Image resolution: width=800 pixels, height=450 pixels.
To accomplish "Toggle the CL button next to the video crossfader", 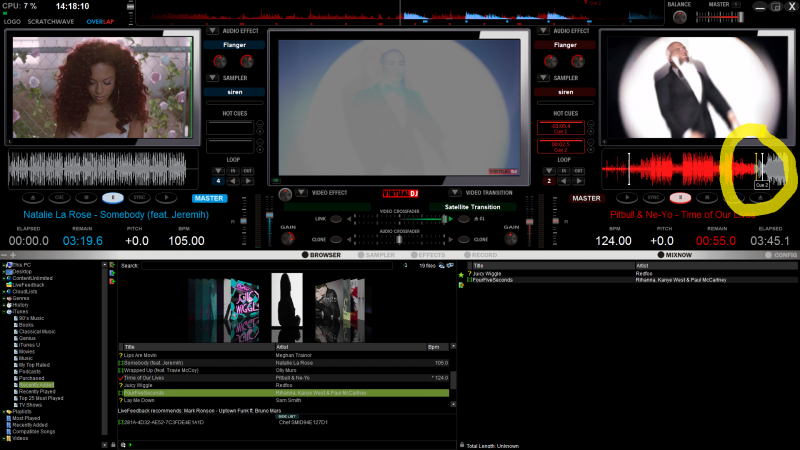I will tap(464, 219).
